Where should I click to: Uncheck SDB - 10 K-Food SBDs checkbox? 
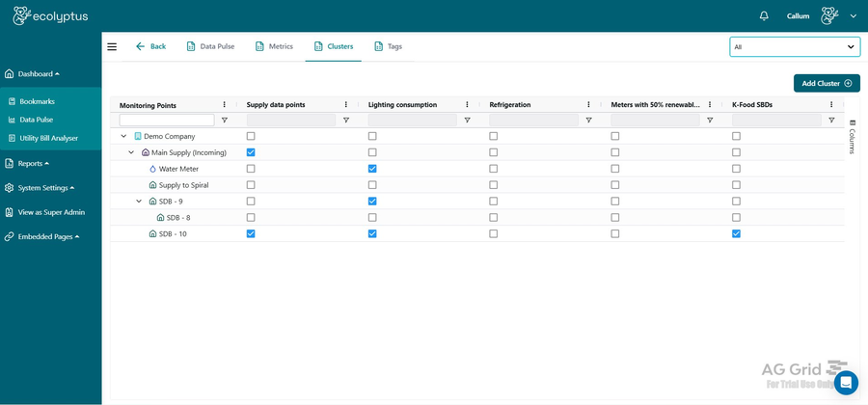click(736, 233)
